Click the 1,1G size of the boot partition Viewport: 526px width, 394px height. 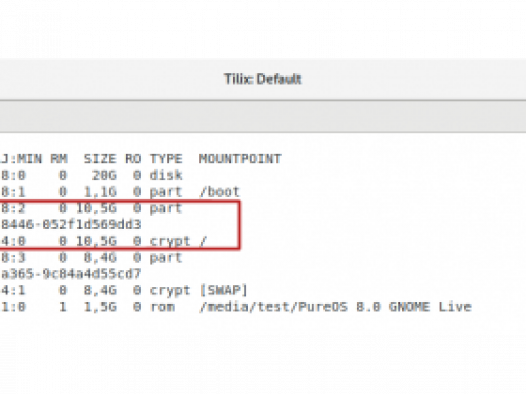point(100,192)
